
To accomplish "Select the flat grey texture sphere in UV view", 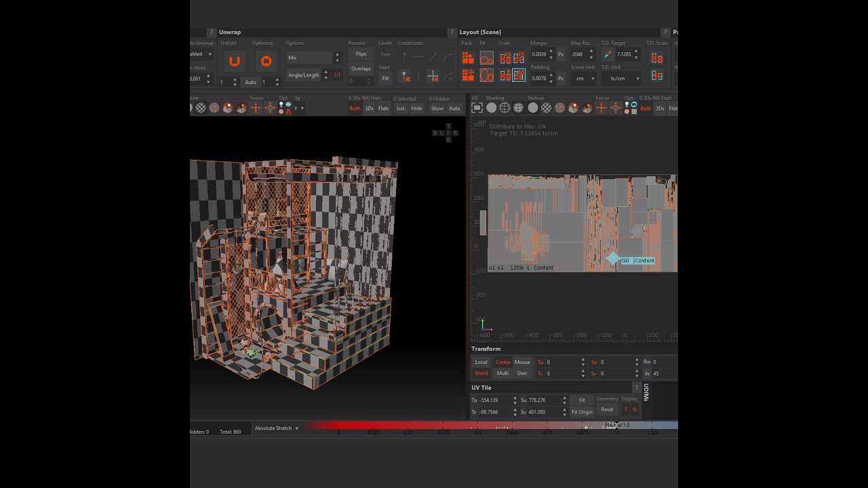I will click(532, 108).
